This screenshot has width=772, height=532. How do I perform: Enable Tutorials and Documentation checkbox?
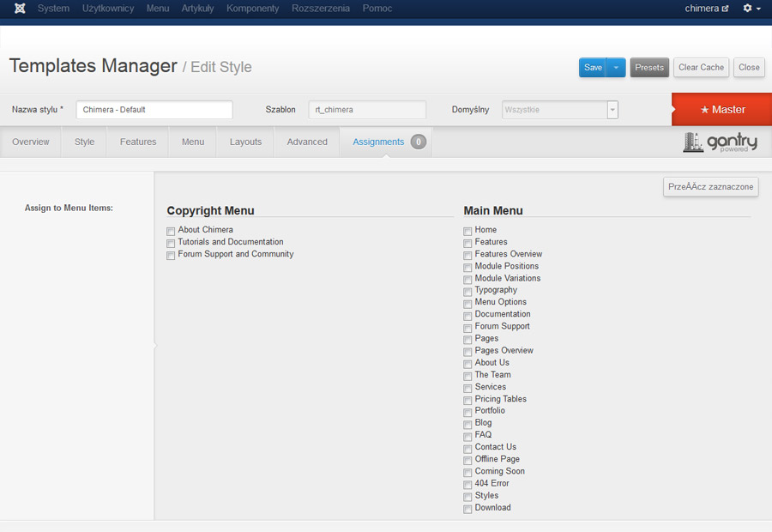pyautogui.click(x=171, y=244)
